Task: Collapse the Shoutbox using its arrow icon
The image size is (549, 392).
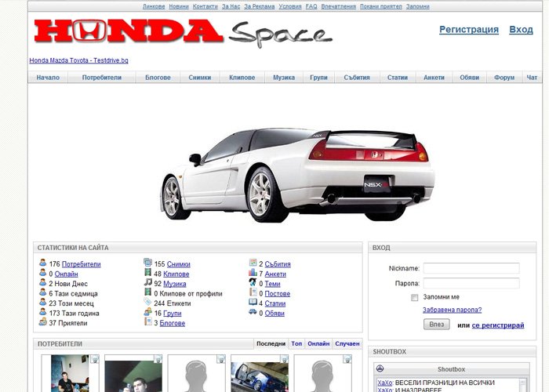Action: [380, 369]
